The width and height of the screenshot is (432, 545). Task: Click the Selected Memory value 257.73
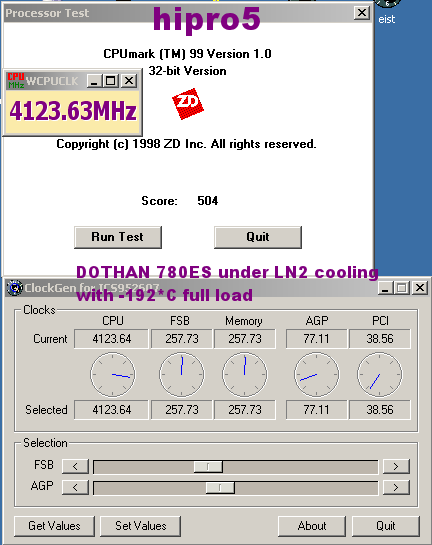(245, 410)
